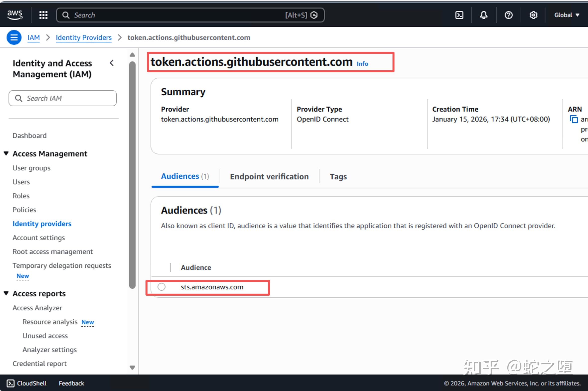Open the settings gear
Viewport: 588px width, 391px height.
coord(534,15)
